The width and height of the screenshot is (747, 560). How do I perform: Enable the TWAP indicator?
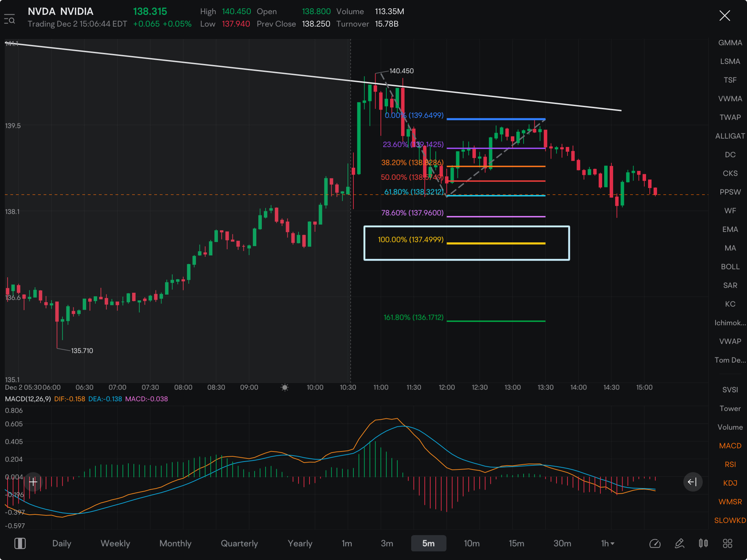(x=730, y=118)
